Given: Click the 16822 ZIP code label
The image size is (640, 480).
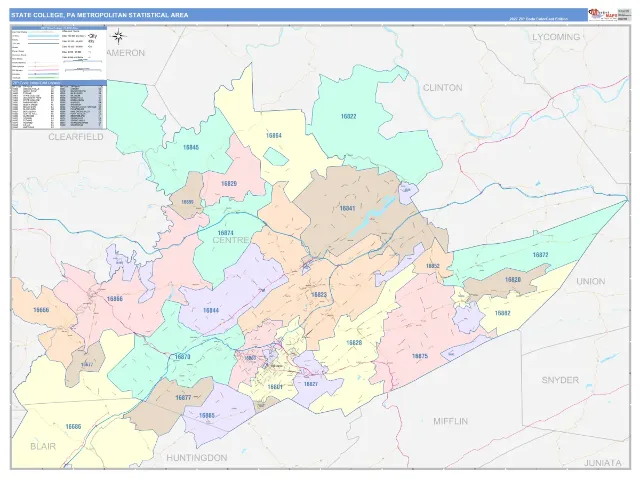Looking at the screenshot, I should pos(349,116).
